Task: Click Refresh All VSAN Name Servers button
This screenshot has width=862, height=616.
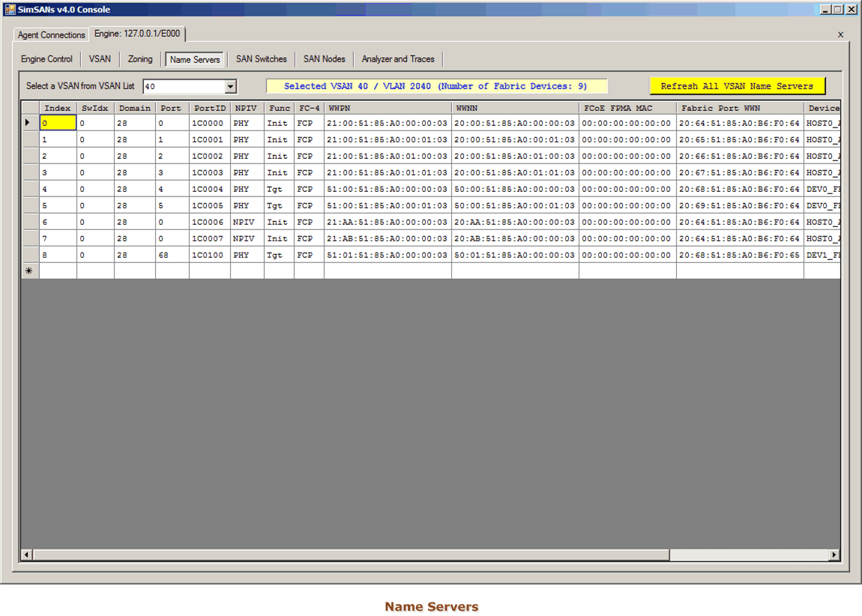Action: click(x=737, y=86)
